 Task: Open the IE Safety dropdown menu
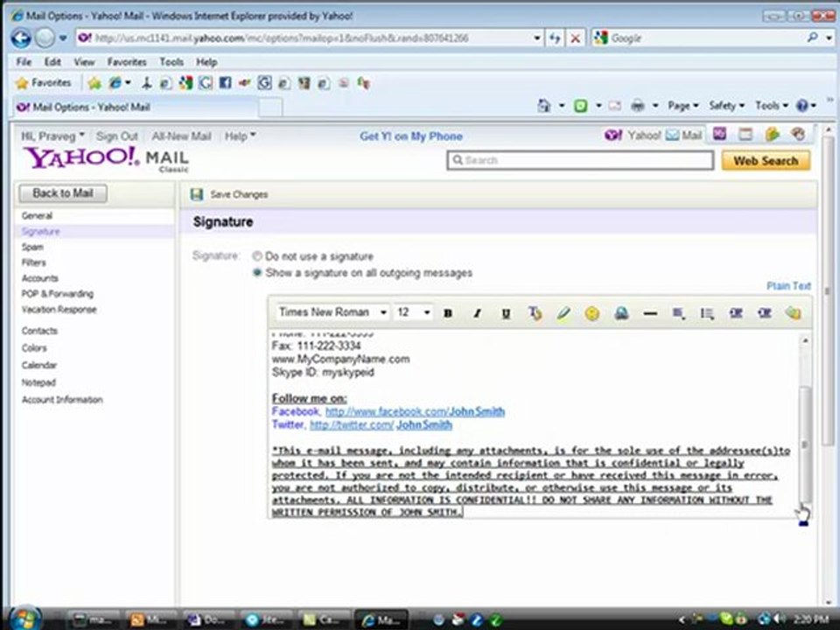pos(726,106)
